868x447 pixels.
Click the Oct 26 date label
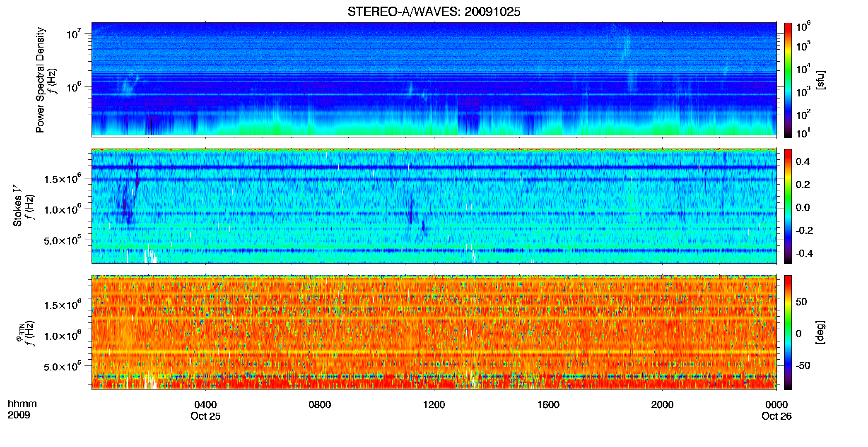(776, 416)
